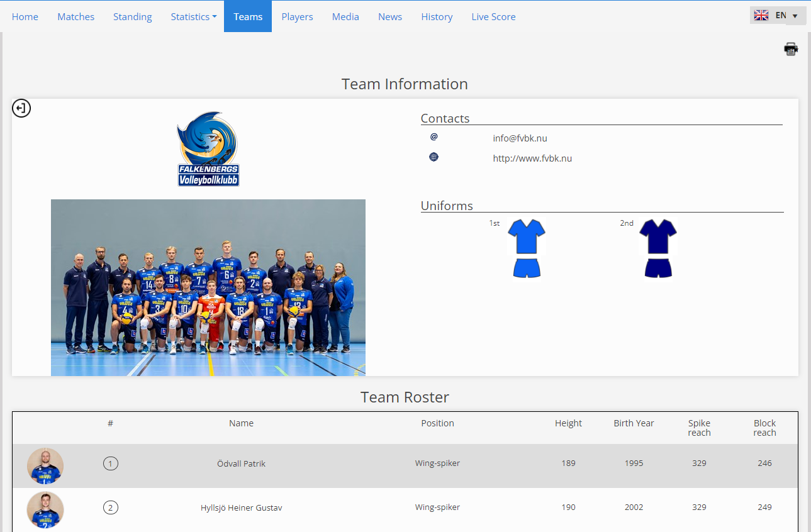Open the News tab
Screen dimensions: 811x532
pyautogui.click(x=390, y=17)
